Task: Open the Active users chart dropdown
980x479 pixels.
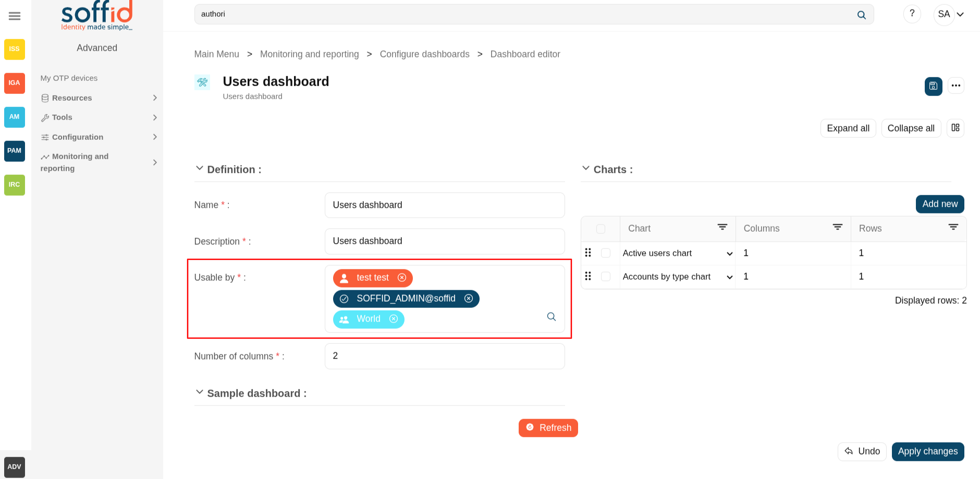Action: (x=729, y=254)
